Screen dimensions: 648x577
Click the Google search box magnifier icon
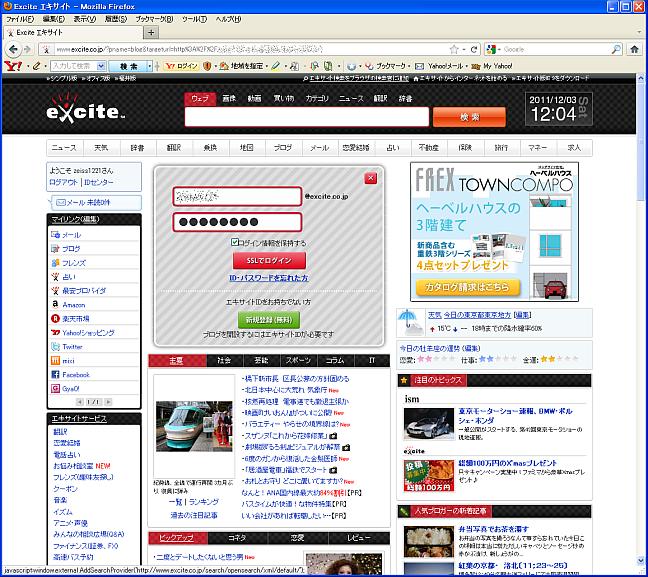(616, 49)
